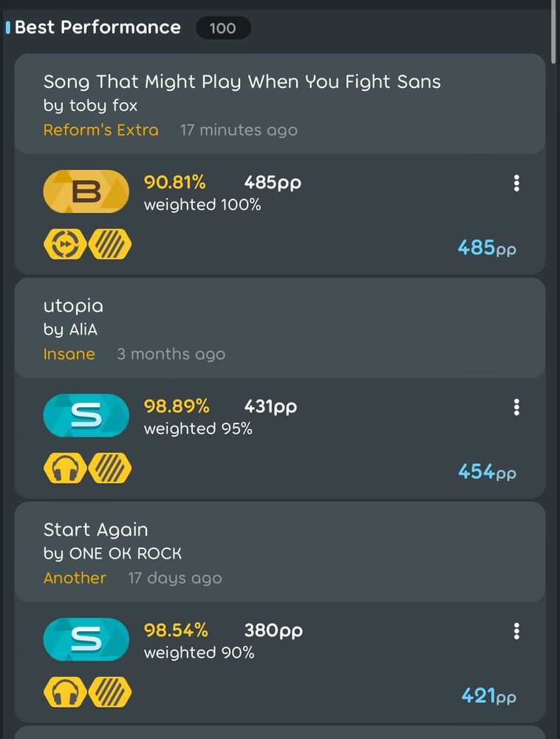Screen dimensions: 560x739
Task: Click the Best Performance count badge 100
Action: pos(223,28)
